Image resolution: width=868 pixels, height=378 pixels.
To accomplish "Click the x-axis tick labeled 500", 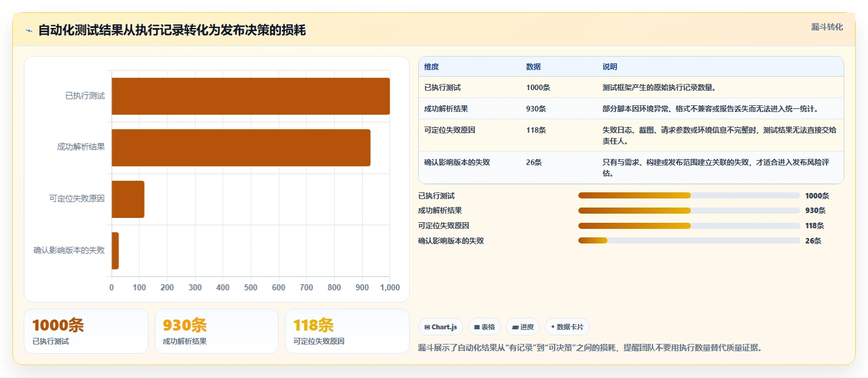I will pos(251,287).
